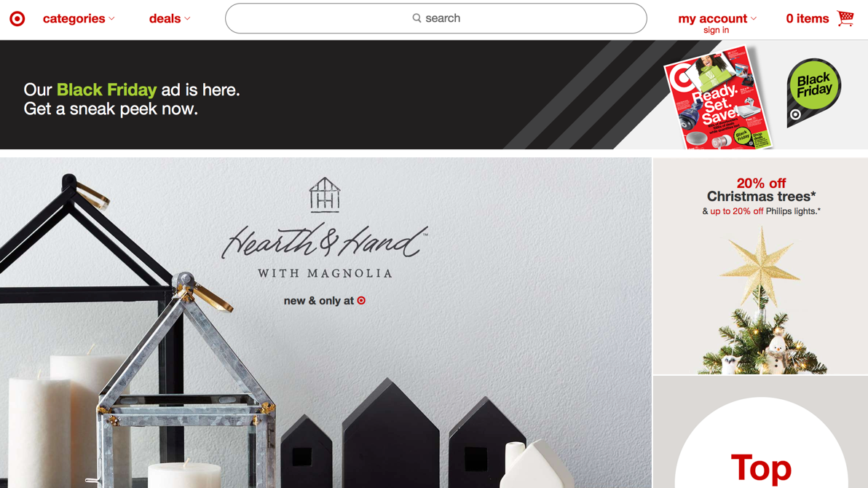Click the 0 items cart link
Viewport: 868px width, 488px height.
pyautogui.click(x=807, y=19)
